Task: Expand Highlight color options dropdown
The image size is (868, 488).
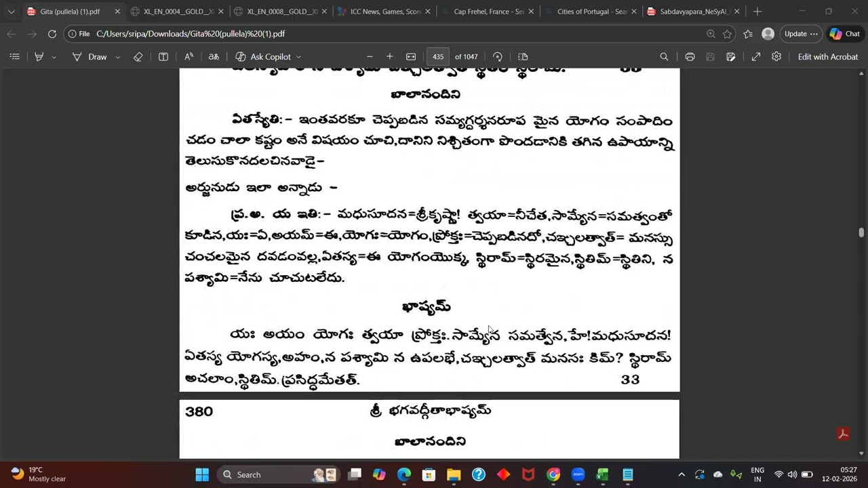Action: pyautogui.click(x=54, y=57)
